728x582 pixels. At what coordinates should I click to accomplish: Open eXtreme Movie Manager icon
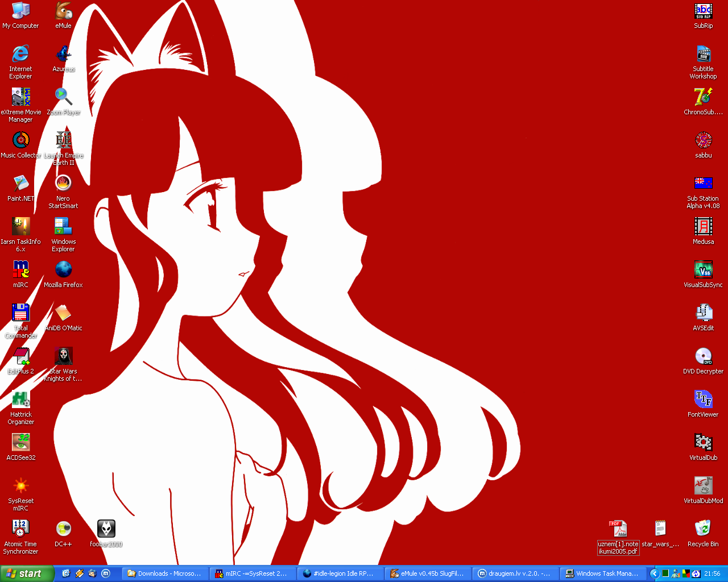[x=20, y=105]
